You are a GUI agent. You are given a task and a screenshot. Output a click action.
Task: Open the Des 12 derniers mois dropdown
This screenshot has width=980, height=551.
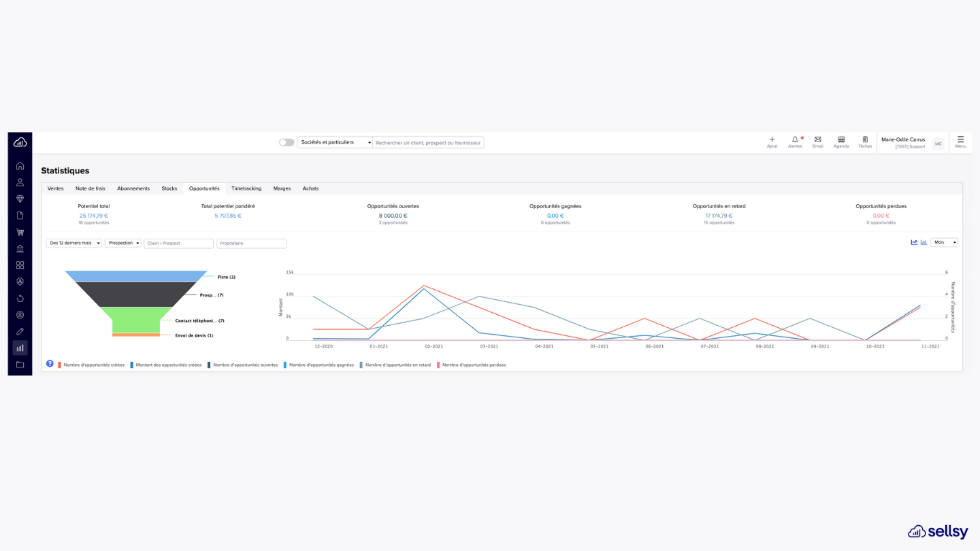point(74,243)
